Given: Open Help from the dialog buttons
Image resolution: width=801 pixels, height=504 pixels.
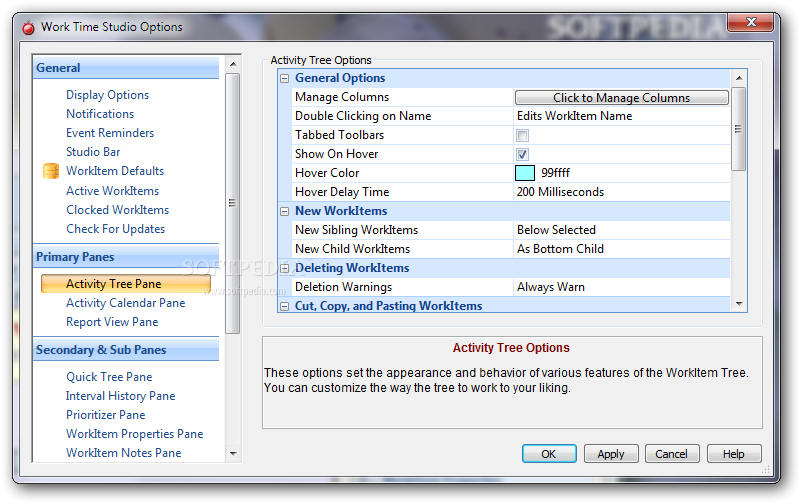Looking at the screenshot, I should click(x=734, y=454).
